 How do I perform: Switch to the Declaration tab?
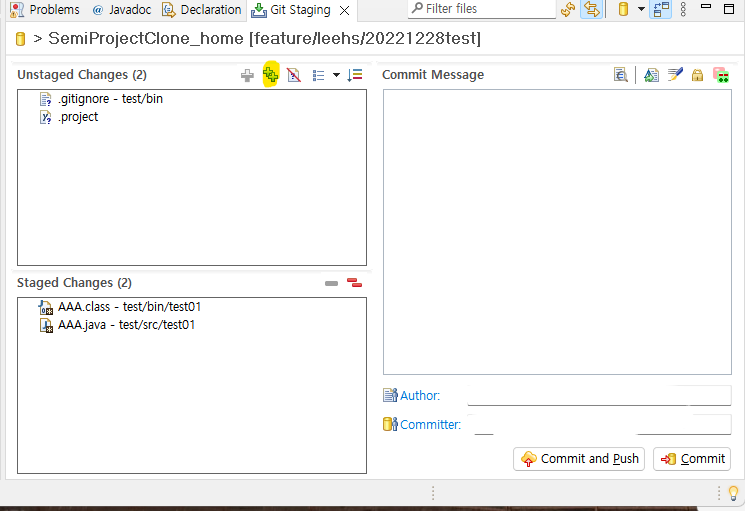201,9
